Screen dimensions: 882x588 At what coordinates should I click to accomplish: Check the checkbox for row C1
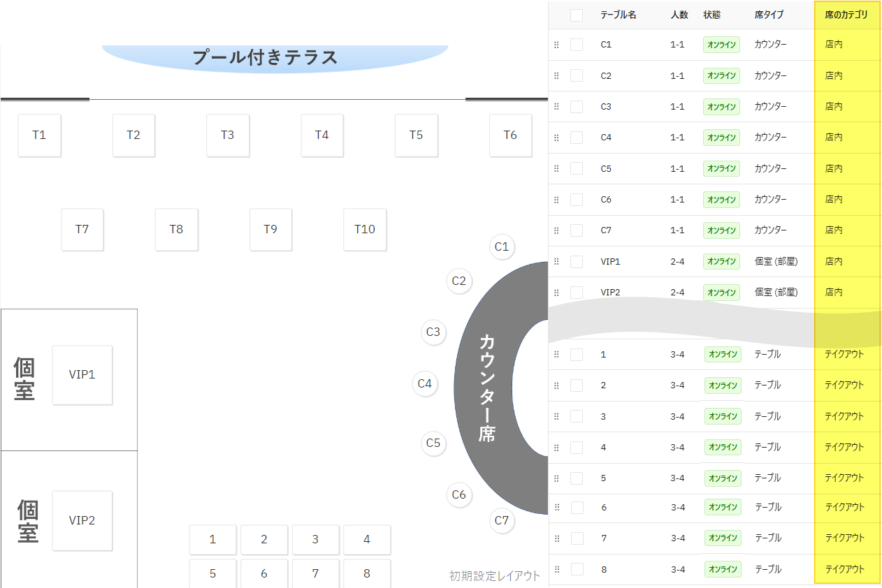point(577,45)
